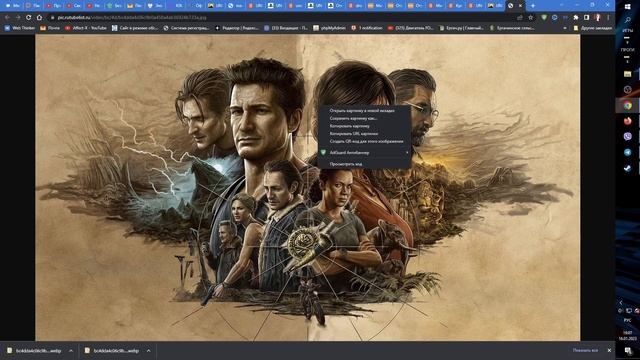Open the 'Система регистрац...' bookmark
Image resolution: width=640 pixels, height=360 pixels.
click(186, 28)
